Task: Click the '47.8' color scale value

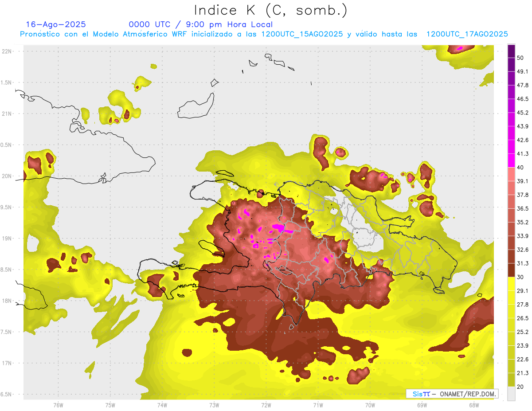Action: [x=523, y=85]
